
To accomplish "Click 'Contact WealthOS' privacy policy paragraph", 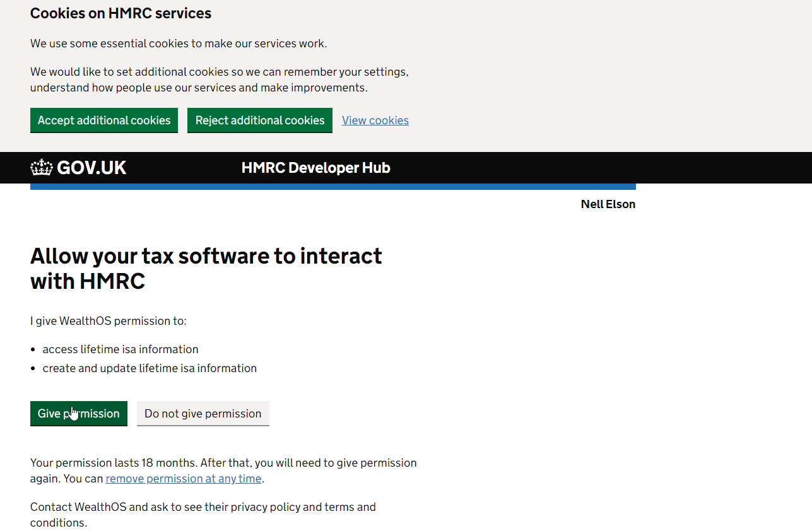I will (203, 515).
